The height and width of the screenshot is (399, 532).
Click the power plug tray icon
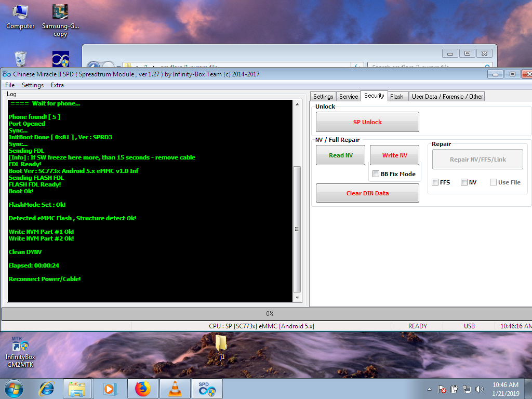pos(454,389)
